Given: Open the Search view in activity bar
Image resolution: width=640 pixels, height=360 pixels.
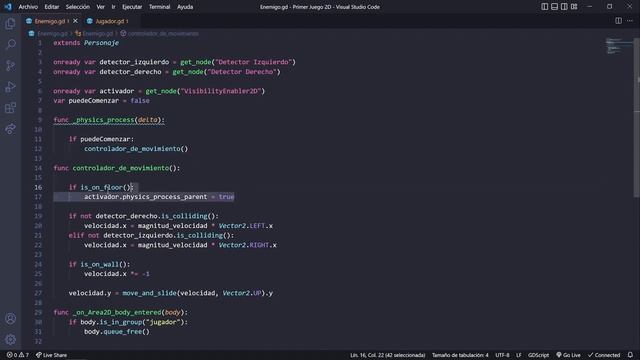Looking at the screenshot, I should [11, 44].
